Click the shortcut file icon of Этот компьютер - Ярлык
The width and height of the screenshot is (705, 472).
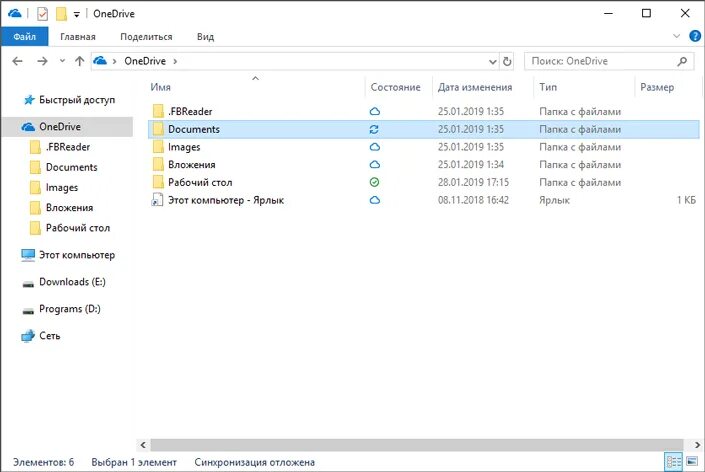157,200
